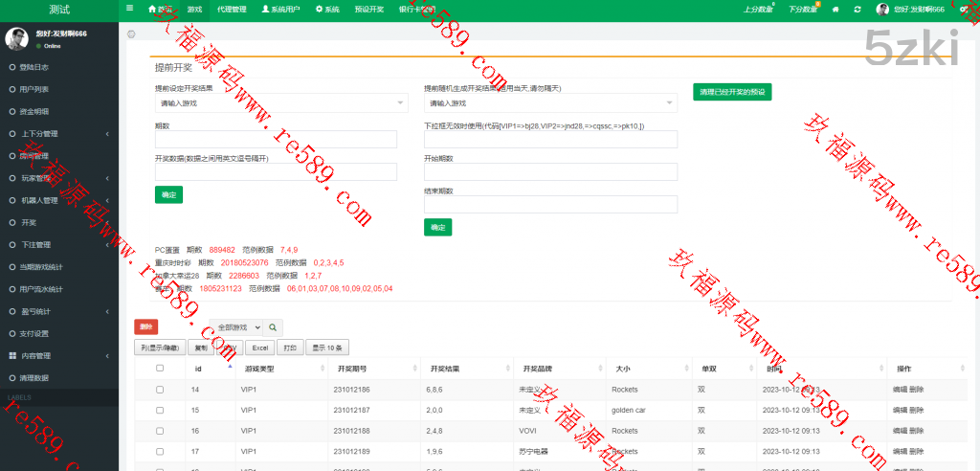This screenshot has height=471, width=980.
Task: Open 代理管理 in the top menu
Action: click(231, 9)
